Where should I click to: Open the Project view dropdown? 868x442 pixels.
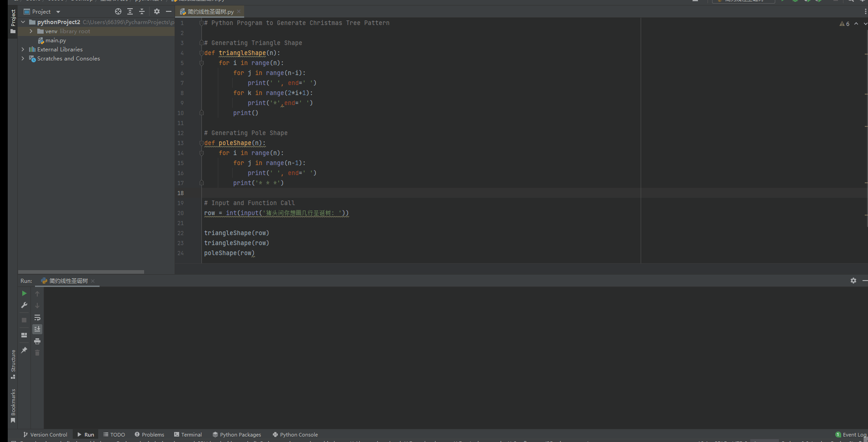click(x=58, y=12)
